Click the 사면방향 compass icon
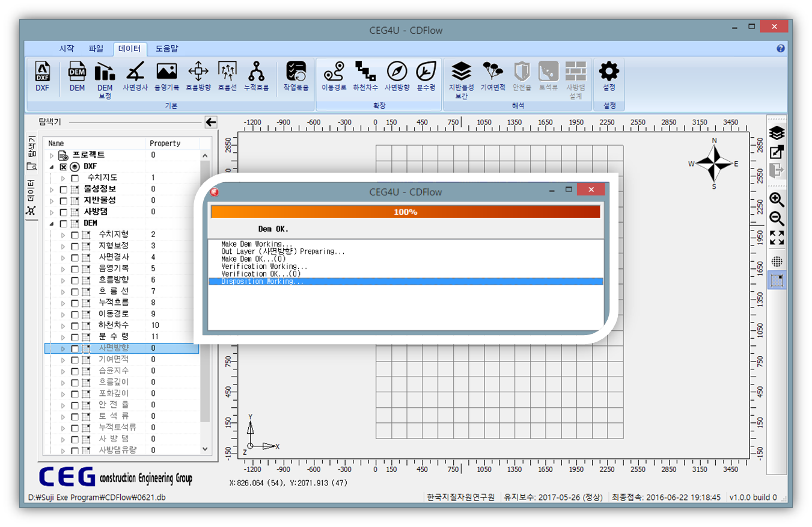The width and height of the screenshot is (812, 527). (397, 76)
